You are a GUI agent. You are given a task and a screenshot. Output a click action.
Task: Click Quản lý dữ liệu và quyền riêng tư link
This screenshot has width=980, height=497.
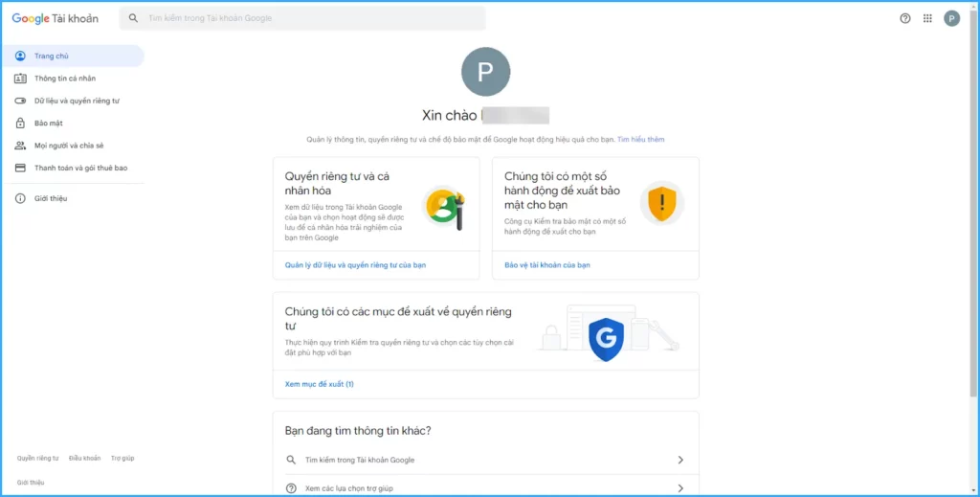coord(355,265)
